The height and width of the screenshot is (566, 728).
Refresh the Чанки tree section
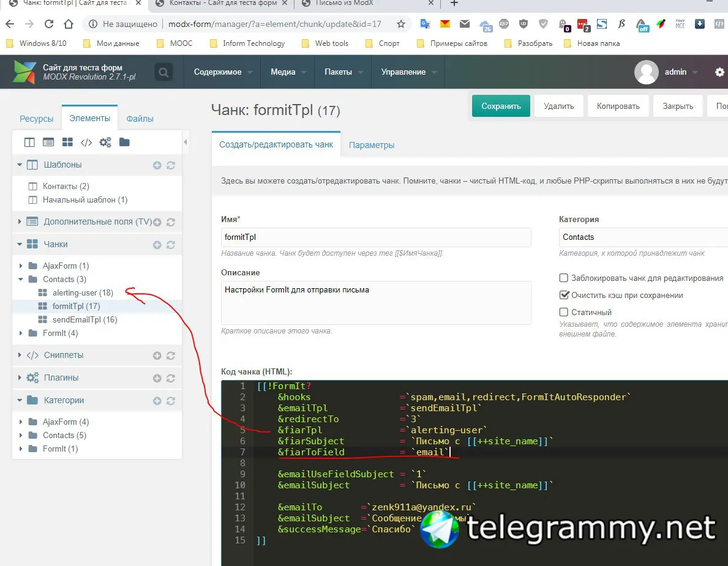click(170, 245)
